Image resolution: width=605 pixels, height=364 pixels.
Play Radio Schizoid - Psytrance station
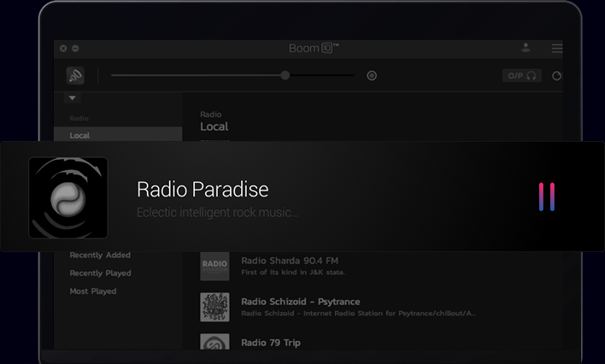click(301, 302)
